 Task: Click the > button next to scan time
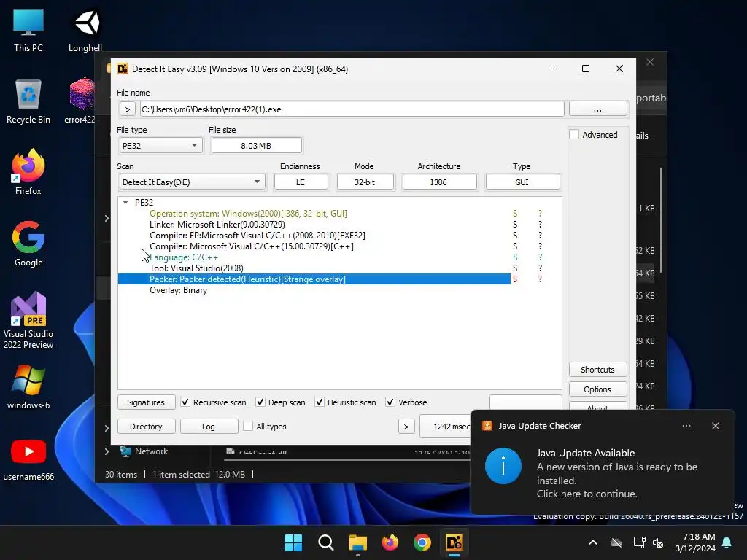click(406, 427)
